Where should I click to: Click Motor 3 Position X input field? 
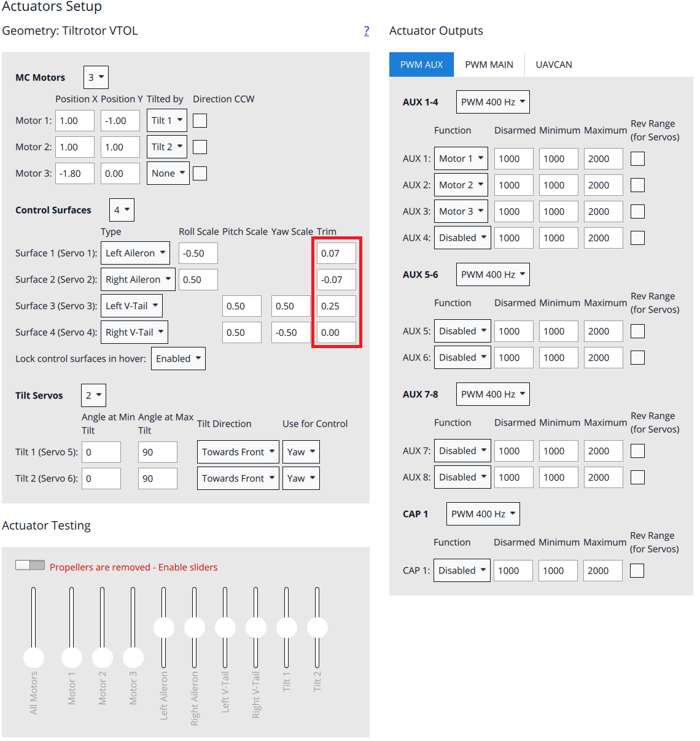(74, 174)
